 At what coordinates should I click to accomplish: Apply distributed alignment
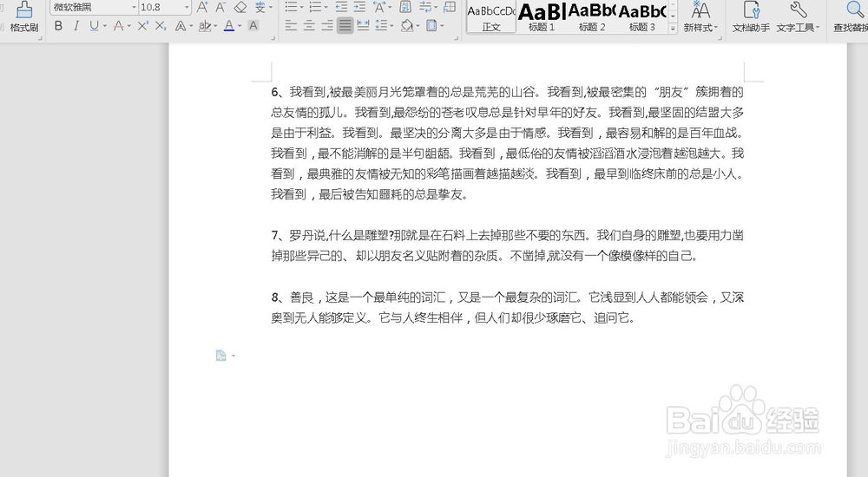(363, 25)
